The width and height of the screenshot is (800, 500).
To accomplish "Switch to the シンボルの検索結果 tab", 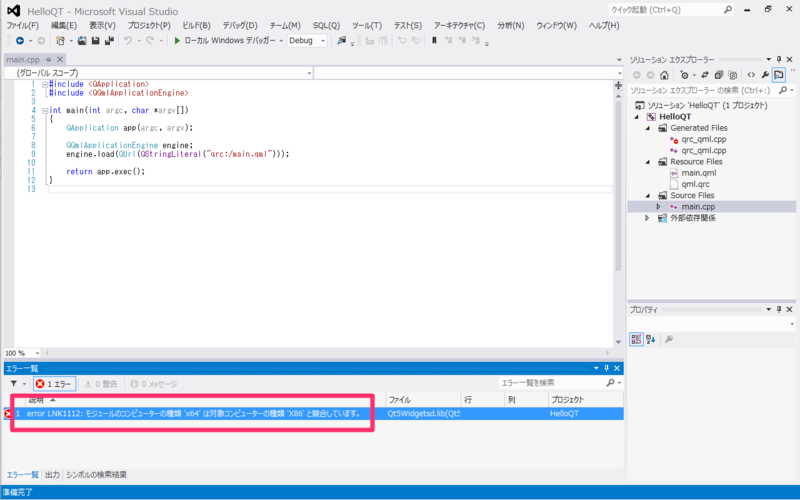I will click(96, 475).
